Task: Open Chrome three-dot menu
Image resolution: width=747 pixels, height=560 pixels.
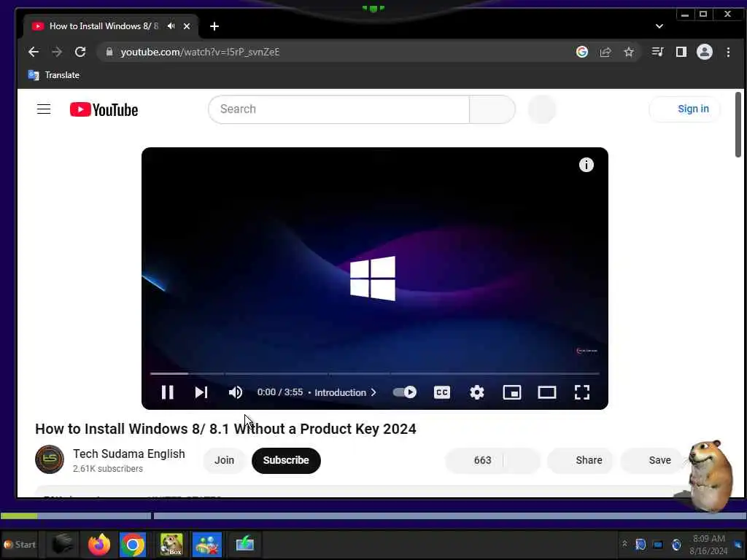Action: pyautogui.click(x=728, y=52)
